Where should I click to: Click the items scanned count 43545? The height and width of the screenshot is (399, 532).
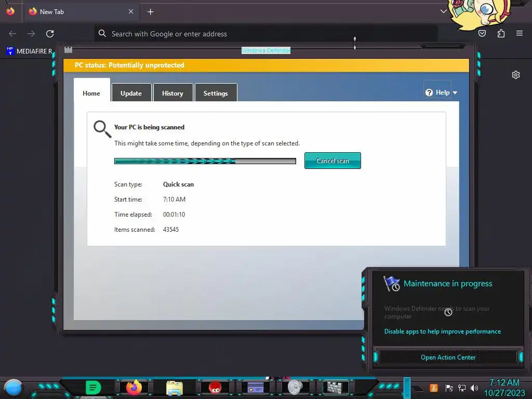[x=170, y=229]
